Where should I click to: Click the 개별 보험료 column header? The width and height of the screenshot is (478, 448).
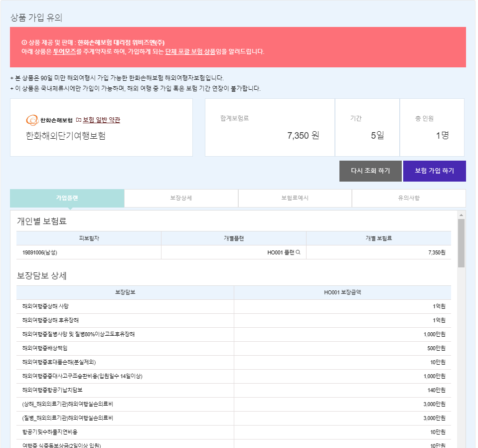(x=379, y=238)
